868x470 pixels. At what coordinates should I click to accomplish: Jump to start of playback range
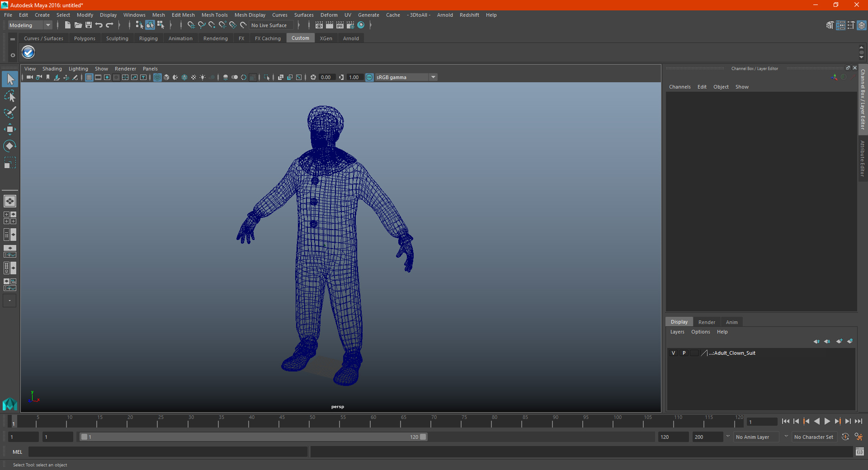[x=786, y=421]
